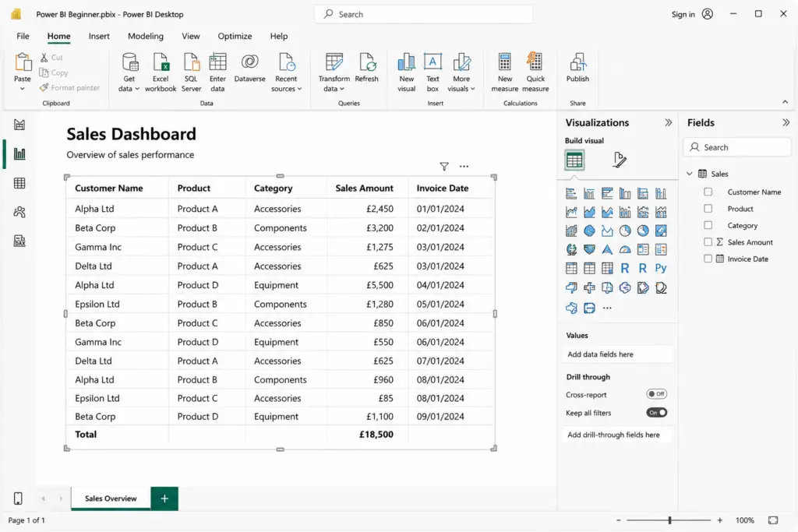This screenshot has height=532, width=798.
Task: Refresh the data queries
Action: (x=366, y=67)
